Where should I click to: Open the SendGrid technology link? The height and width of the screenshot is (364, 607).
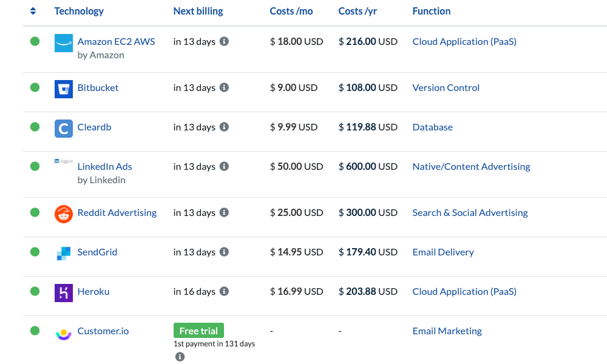click(x=97, y=252)
